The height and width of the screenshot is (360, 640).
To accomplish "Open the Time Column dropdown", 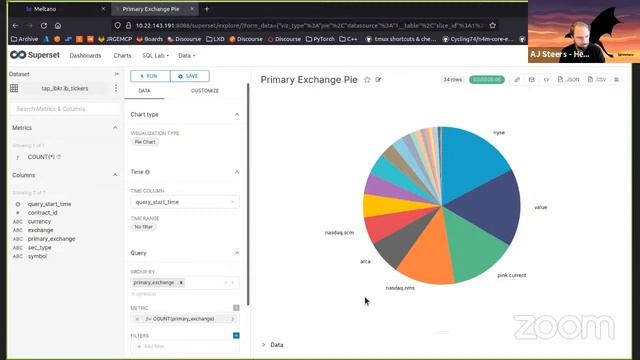I will coord(184,202).
